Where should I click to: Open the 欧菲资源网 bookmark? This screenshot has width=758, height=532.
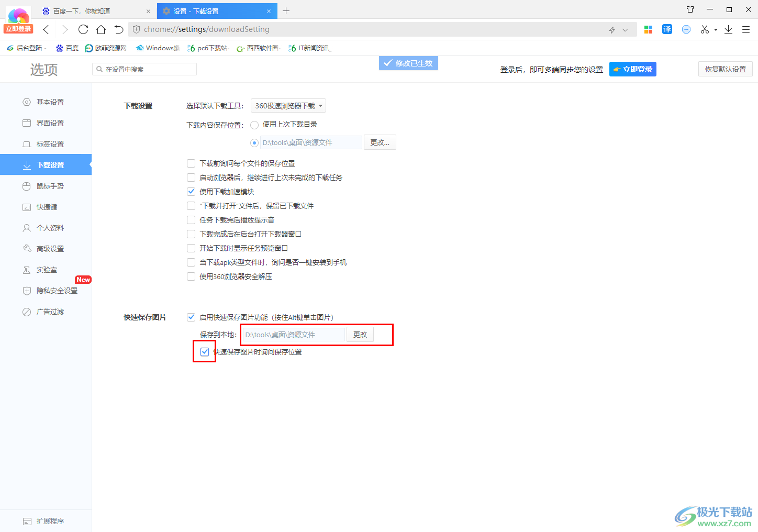click(x=106, y=48)
